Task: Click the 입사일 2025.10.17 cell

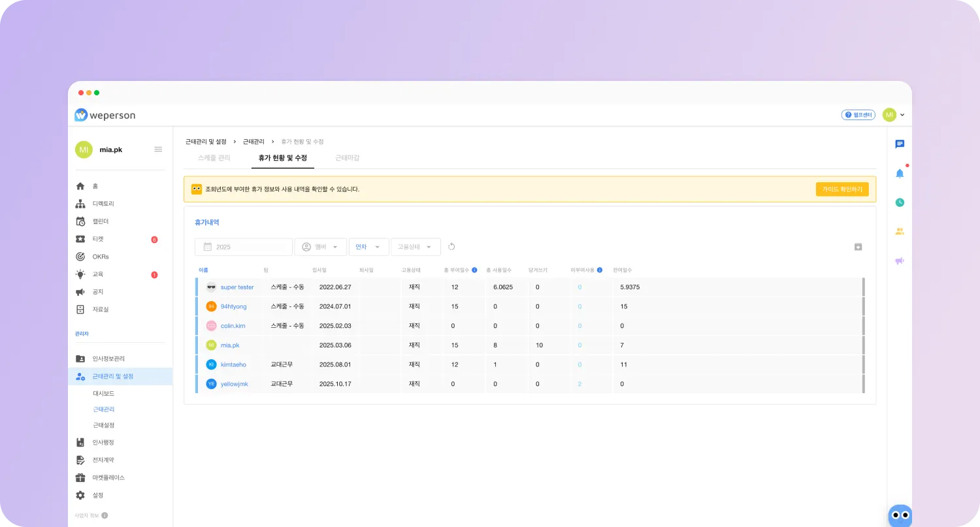Action: pyautogui.click(x=335, y=384)
